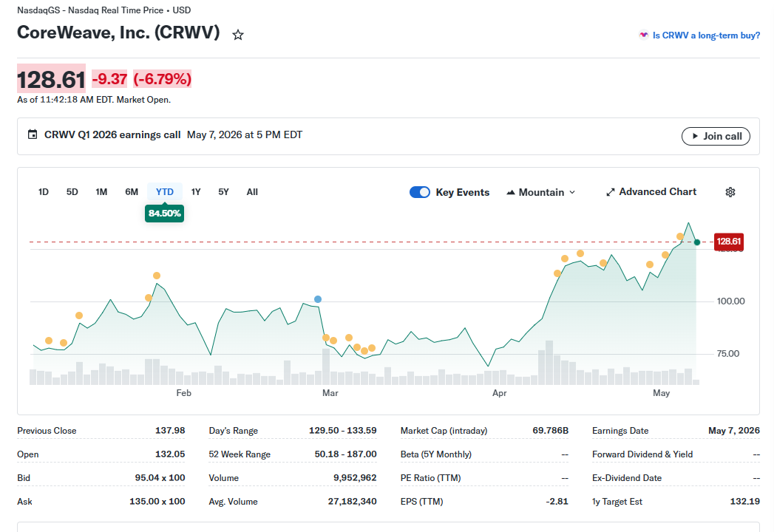
Task: Click Market Cap value 69.786B
Action: click(x=551, y=430)
